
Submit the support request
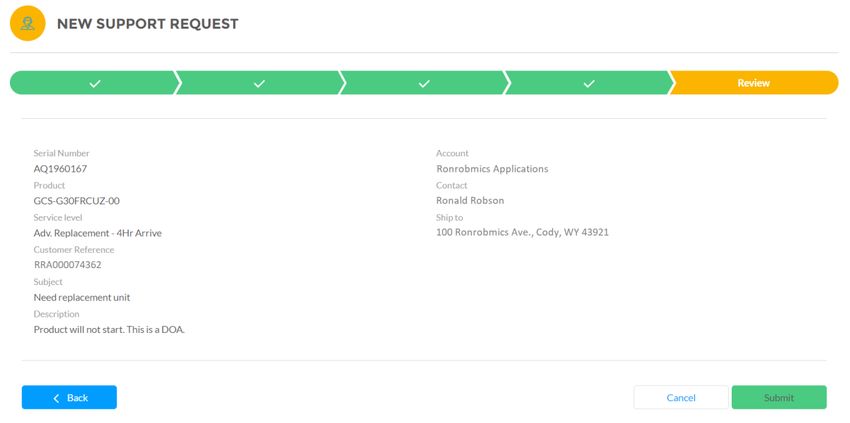[779, 398]
